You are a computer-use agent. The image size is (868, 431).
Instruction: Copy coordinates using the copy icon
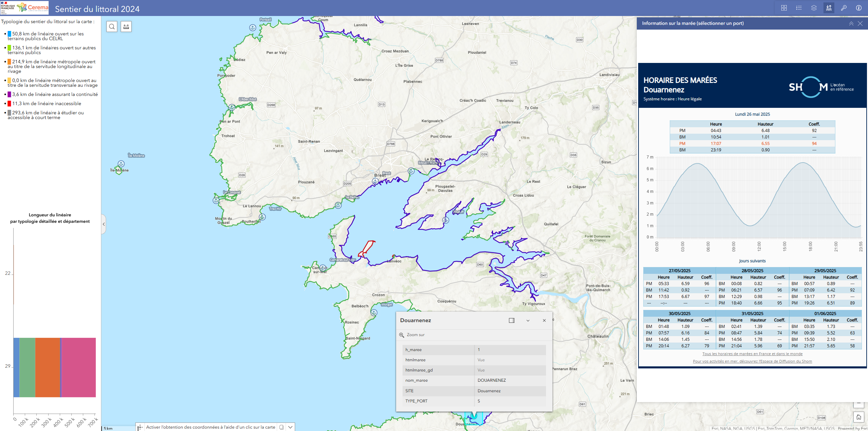[x=282, y=427]
